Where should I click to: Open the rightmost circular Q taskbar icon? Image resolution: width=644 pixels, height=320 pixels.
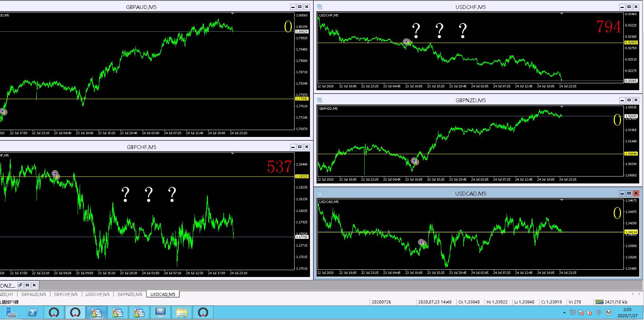tap(203, 313)
